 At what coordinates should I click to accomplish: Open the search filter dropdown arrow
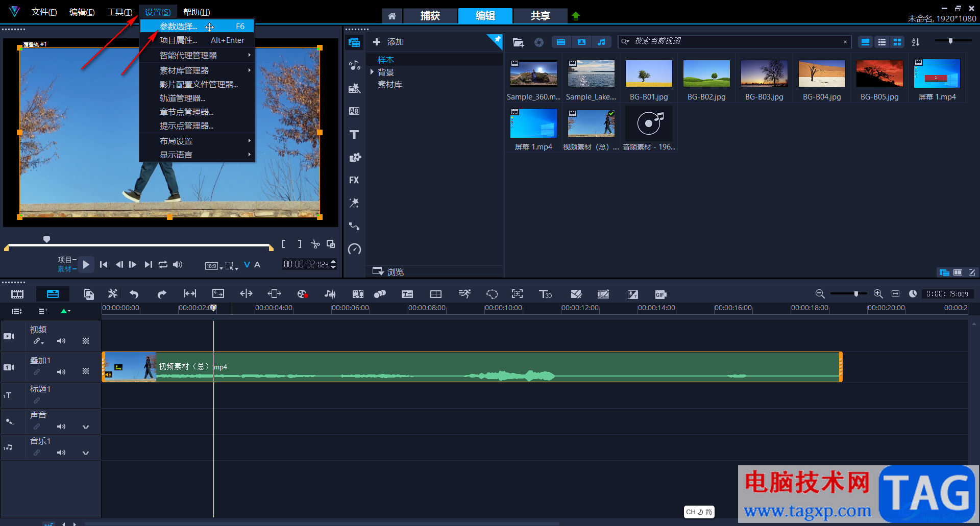pos(625,42)
